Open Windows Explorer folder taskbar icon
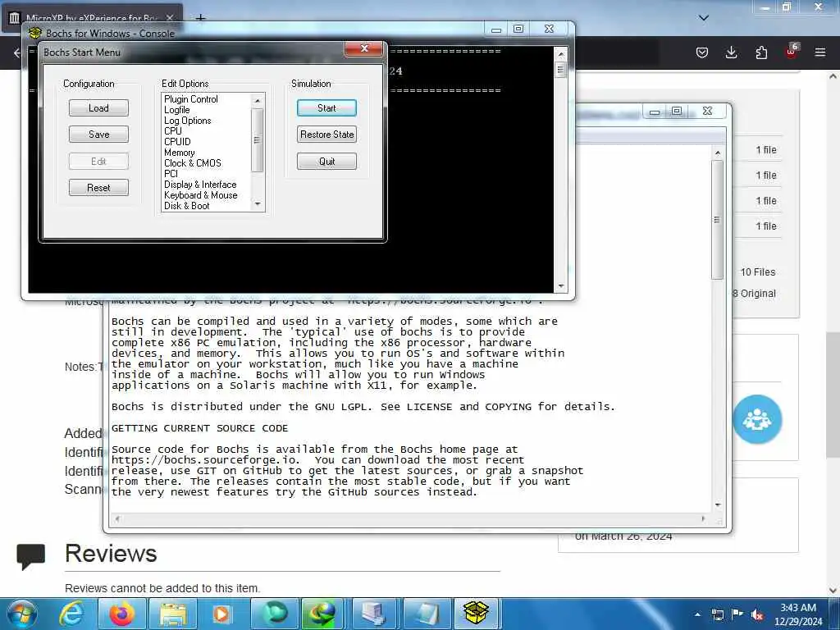Viewport: 840px width, 630px height. click(172, 614)
